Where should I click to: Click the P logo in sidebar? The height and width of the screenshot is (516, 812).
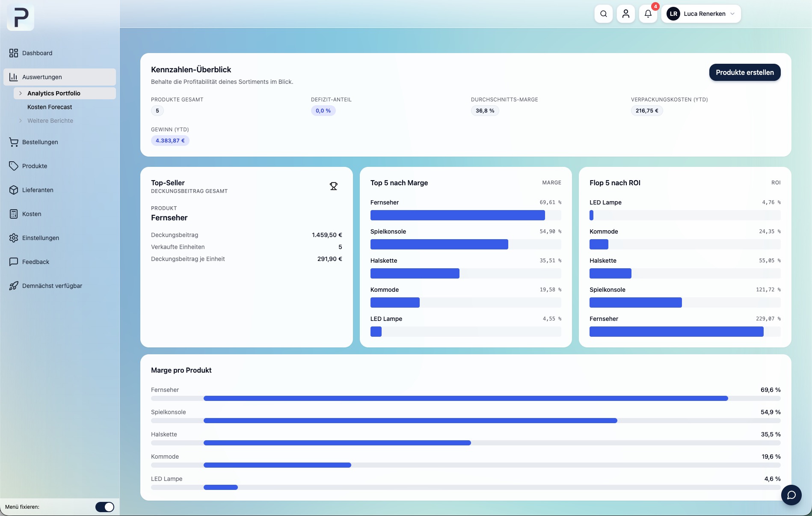[21, 18]
